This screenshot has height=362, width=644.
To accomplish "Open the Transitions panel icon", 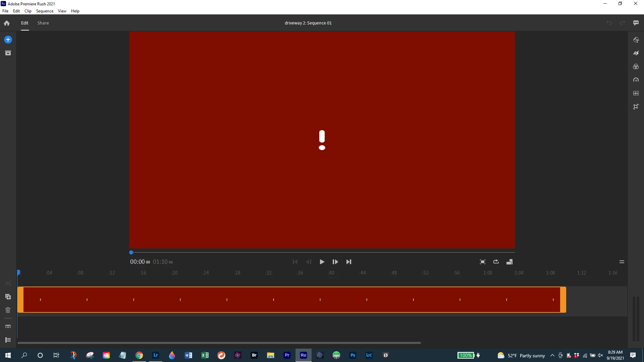I will tap(636, 53).
